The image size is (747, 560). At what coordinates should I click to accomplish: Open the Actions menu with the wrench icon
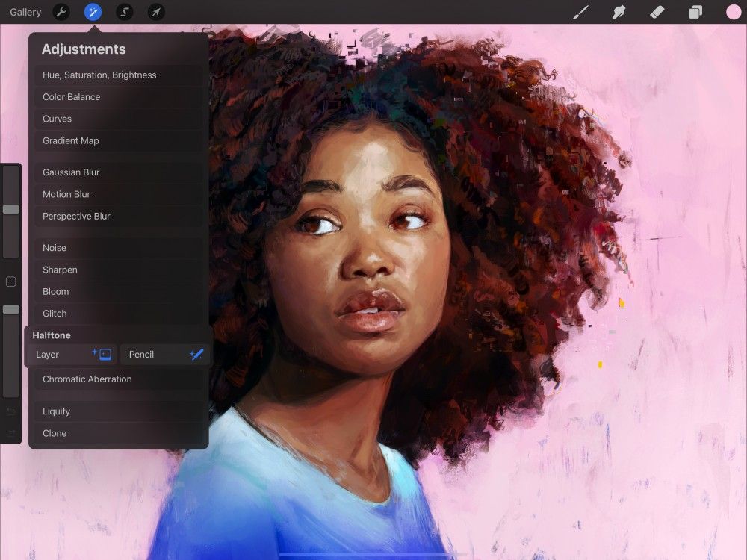61,12
